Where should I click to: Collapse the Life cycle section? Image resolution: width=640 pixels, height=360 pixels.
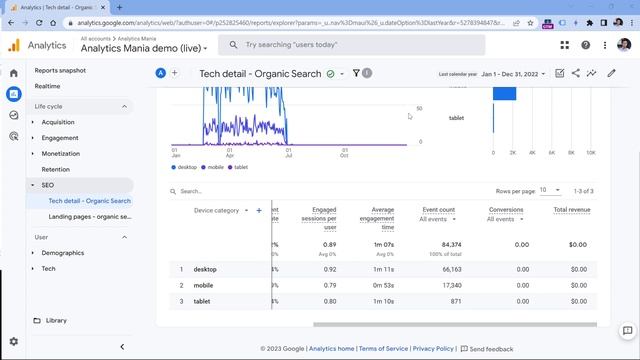pos(124,107)
